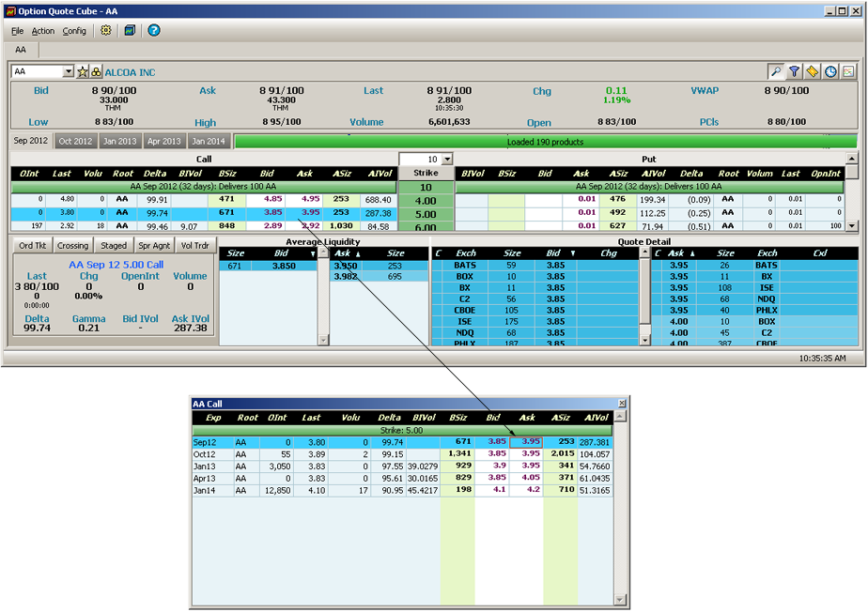Expand the AA symbol combo box
This screenshot has height=612, width=868.
click(69, 72)
